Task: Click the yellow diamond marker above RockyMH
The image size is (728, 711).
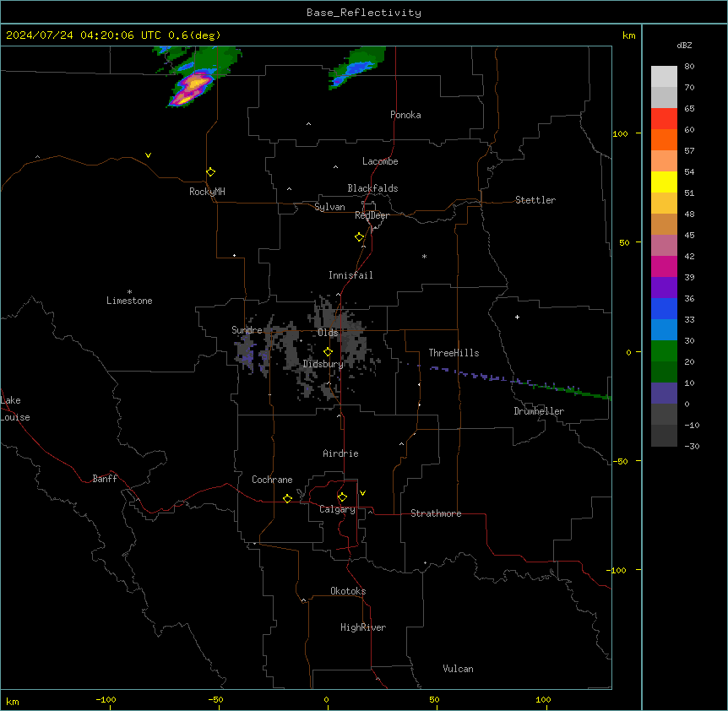Action: [x=211, y=172]
